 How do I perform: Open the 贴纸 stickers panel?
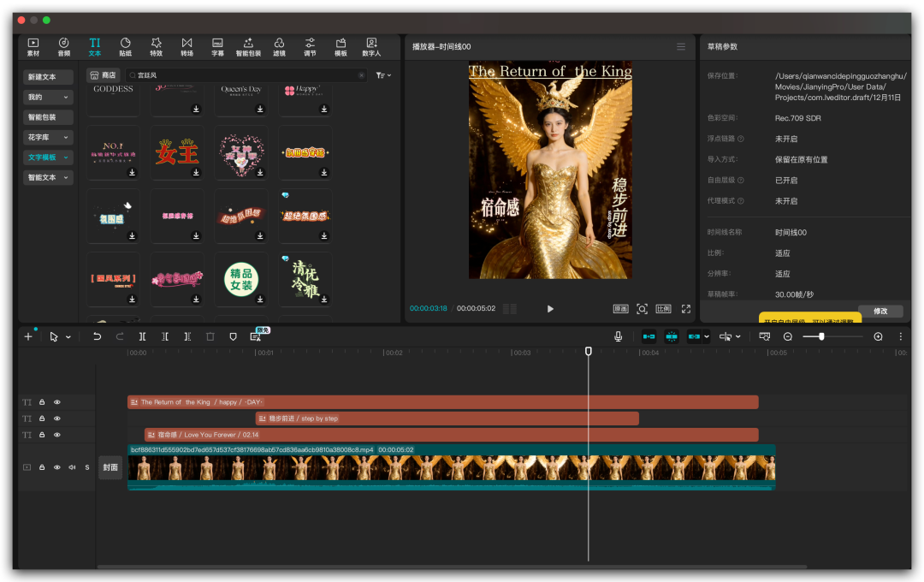pyautogui.click(x=125, y=46)
